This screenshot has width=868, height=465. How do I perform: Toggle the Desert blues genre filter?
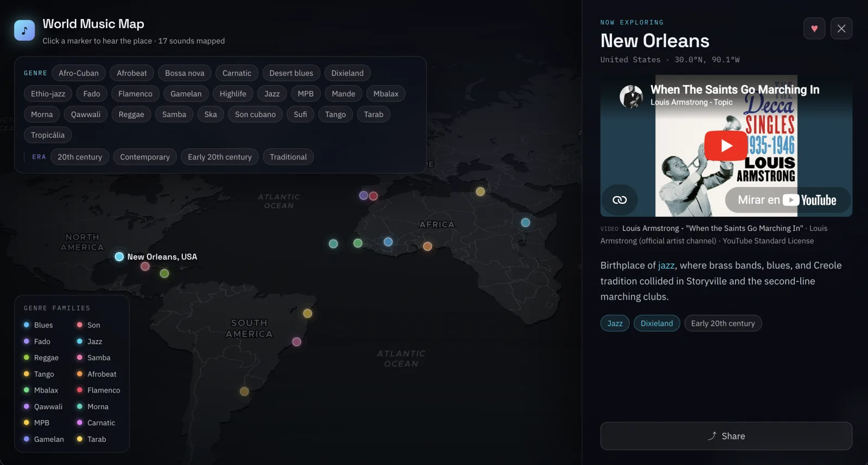click(291, 73)
